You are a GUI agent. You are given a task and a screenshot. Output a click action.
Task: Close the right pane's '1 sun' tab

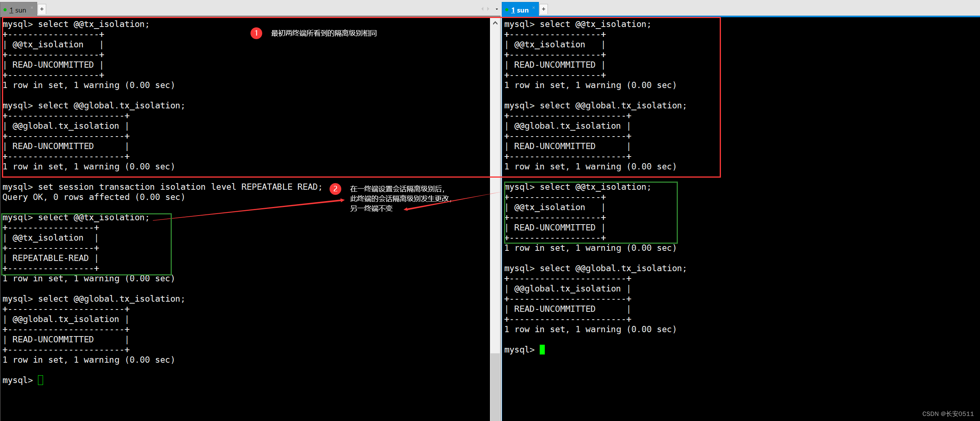533,7
